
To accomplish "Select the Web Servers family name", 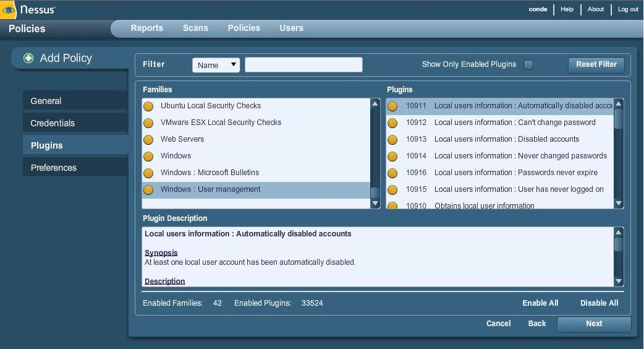I will (x=182, y=139).
